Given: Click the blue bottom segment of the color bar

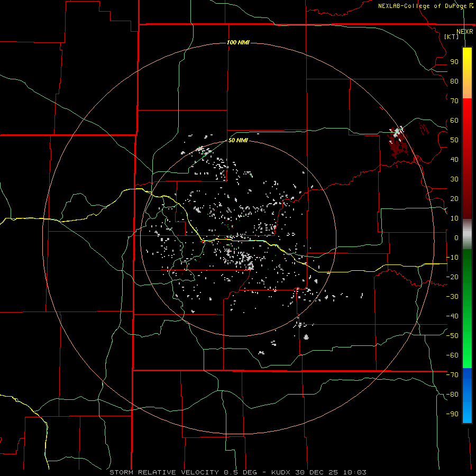Looking at the screenshot, I should pos(467,396).
